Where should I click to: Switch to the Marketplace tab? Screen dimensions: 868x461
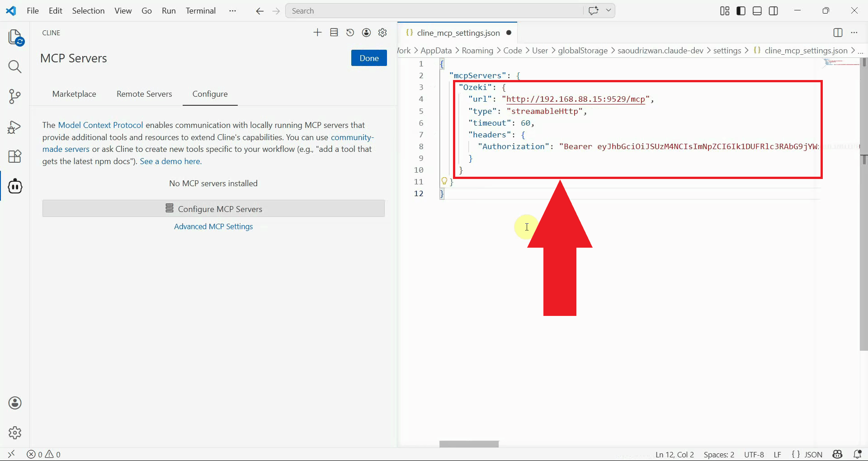pos(74,94)
